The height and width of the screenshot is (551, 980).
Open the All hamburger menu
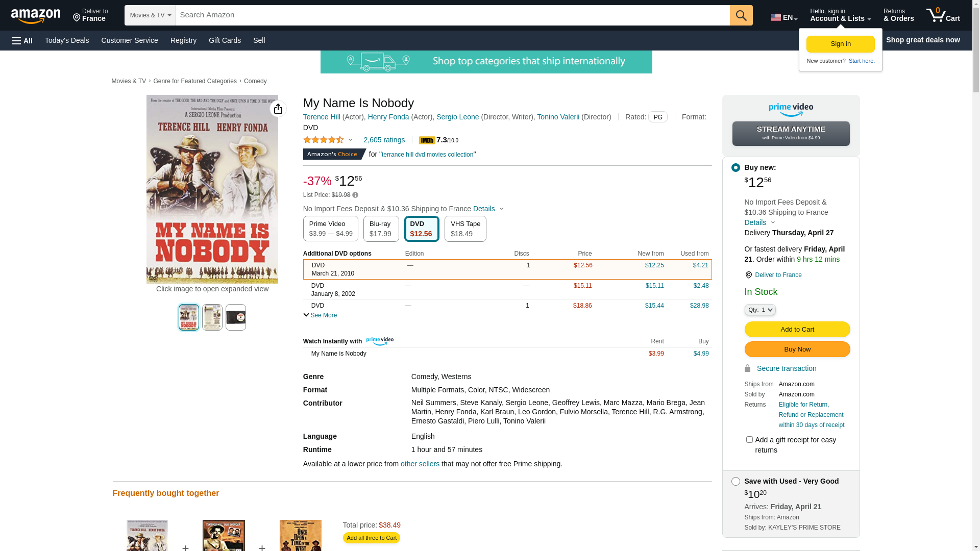(22, 41)
